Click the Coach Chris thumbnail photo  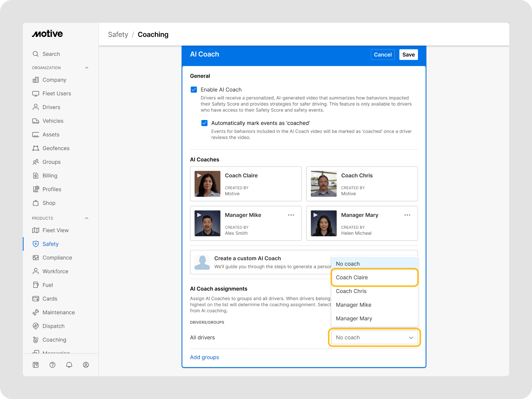(x=324, y=184)
